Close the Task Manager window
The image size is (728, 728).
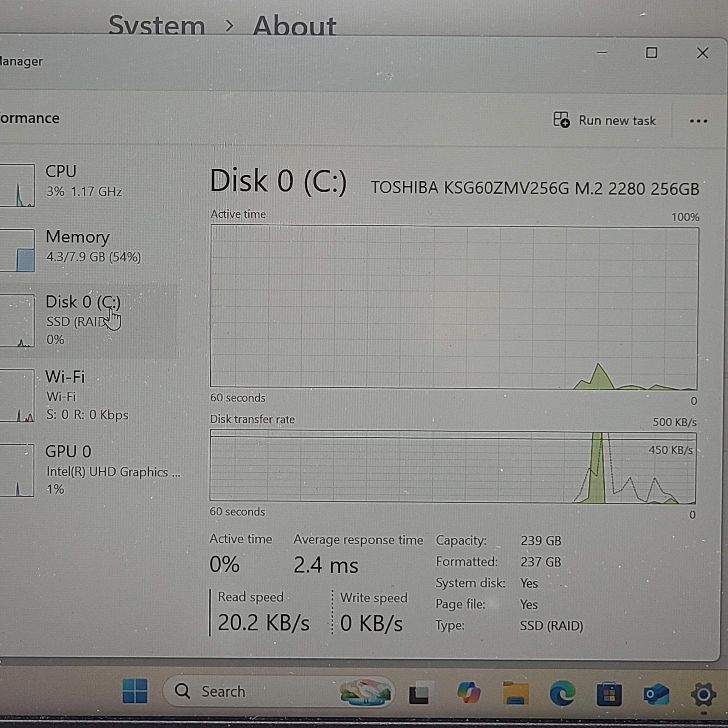(x=703, y=53)
